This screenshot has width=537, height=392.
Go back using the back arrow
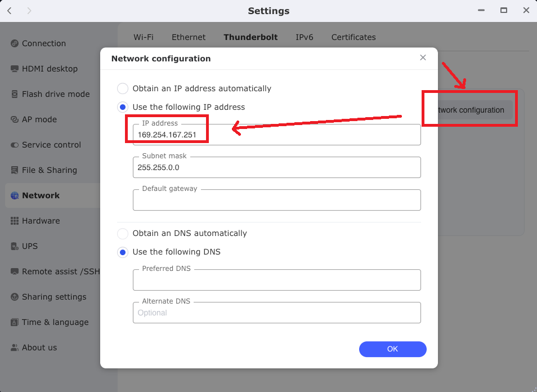[10, 11]
